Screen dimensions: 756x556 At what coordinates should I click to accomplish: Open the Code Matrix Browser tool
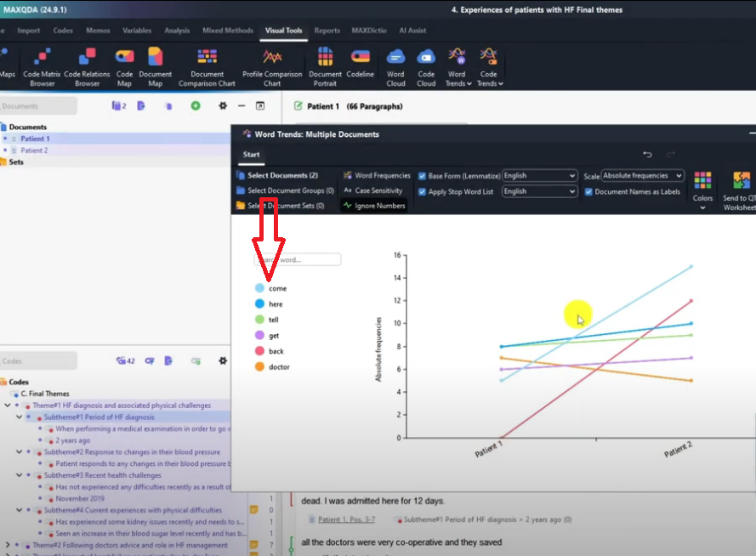[42, 67]
